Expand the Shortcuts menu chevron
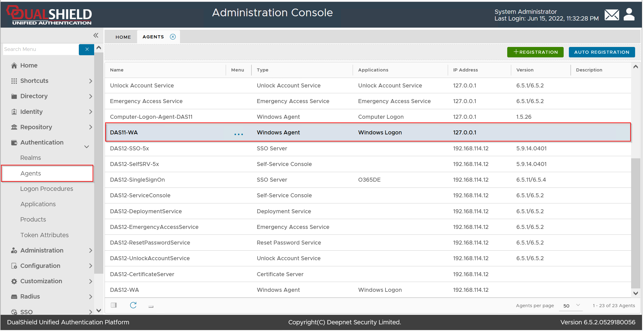This screenshot has width=644, height=332. [90, 81]
